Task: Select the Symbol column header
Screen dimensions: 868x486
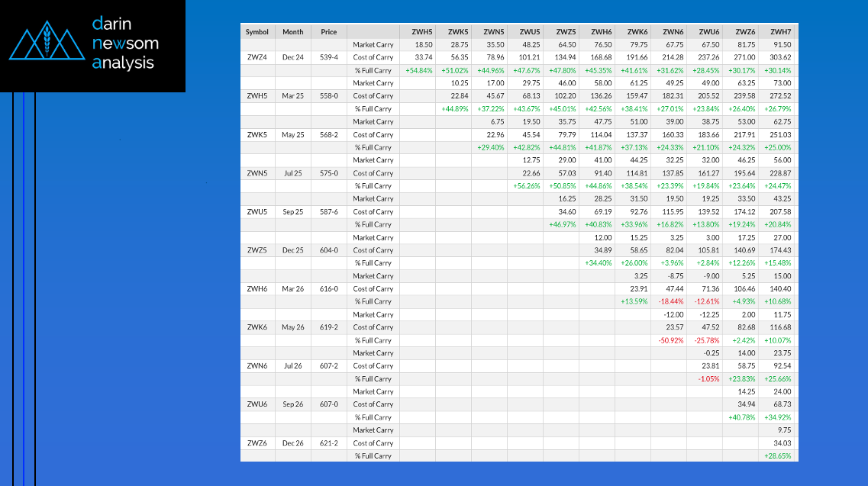Action: coord(257,32)
